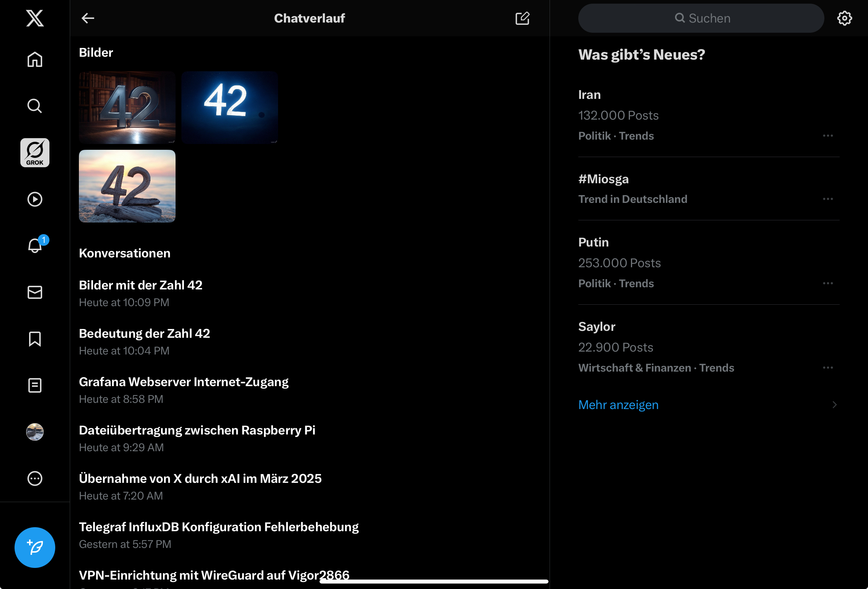Open more options for #Miosga trend
The image size is (868, 589).
tap(828, 199)
